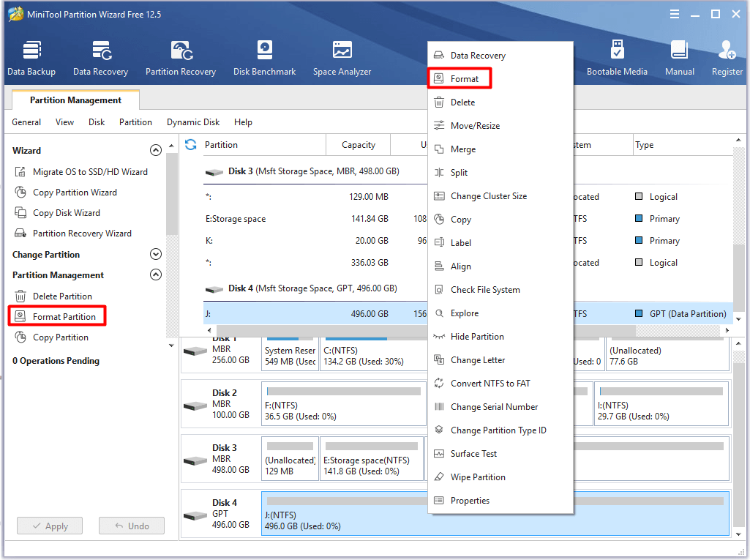
Task: Click the Apply button
Action: (x=50, y=526)
